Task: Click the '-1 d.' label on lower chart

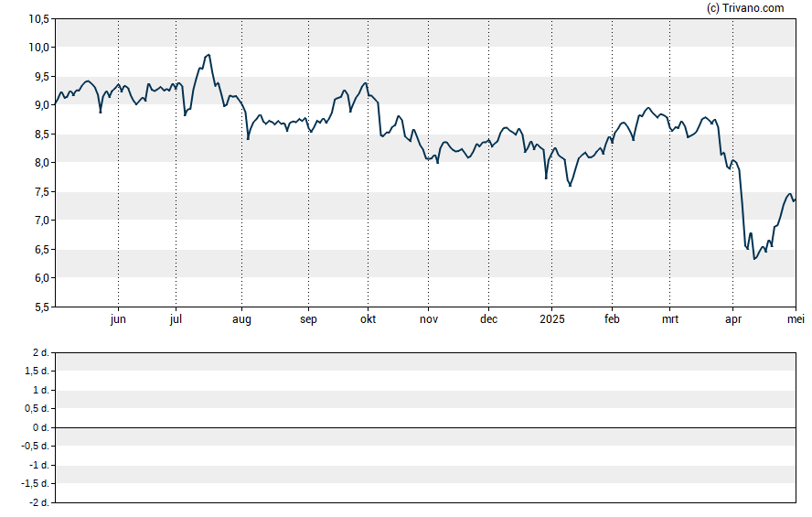Action: tap(38, 465)
